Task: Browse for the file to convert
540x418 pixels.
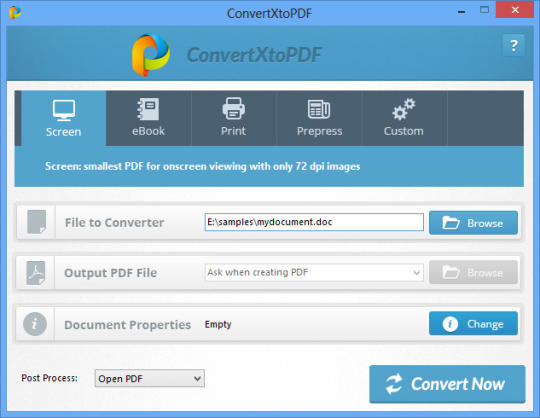Action: tap(473, 223)
